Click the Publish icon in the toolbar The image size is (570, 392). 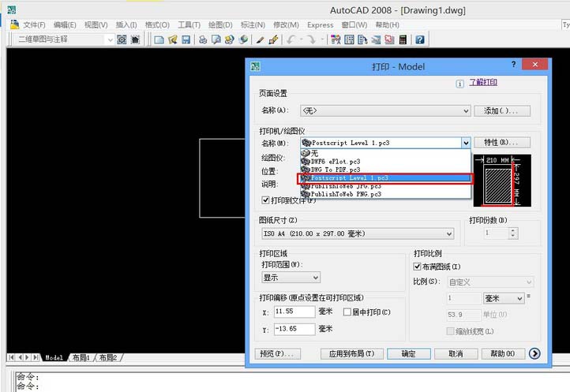point(230,39)
